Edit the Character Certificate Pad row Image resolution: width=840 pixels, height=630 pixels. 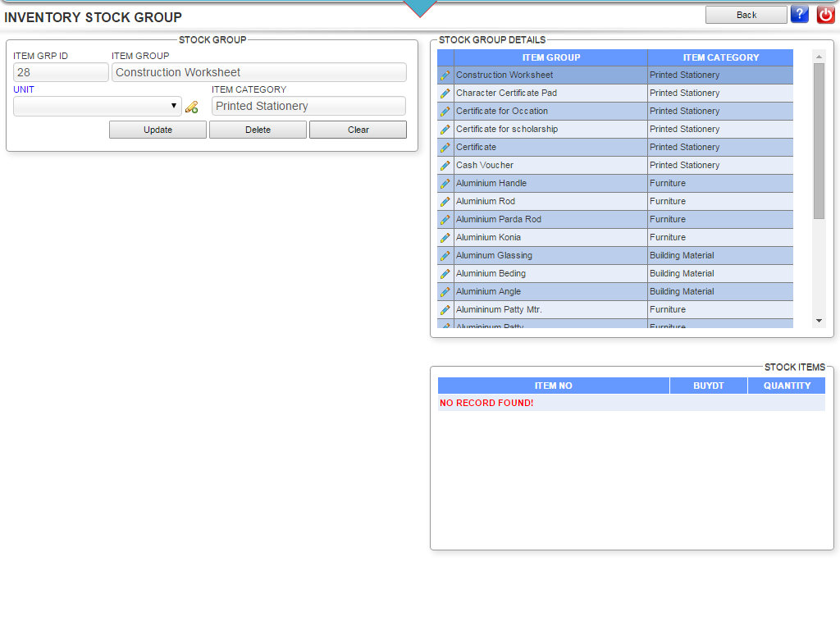point(445,94)
